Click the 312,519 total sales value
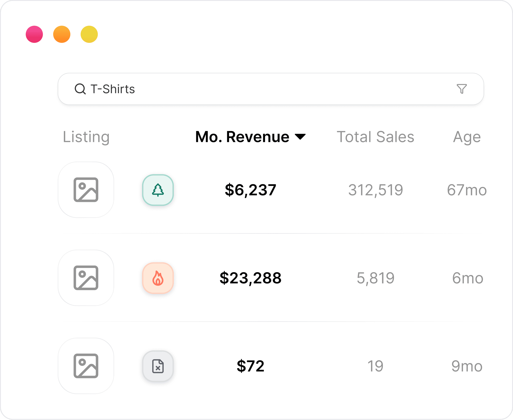 pos(376,190)
